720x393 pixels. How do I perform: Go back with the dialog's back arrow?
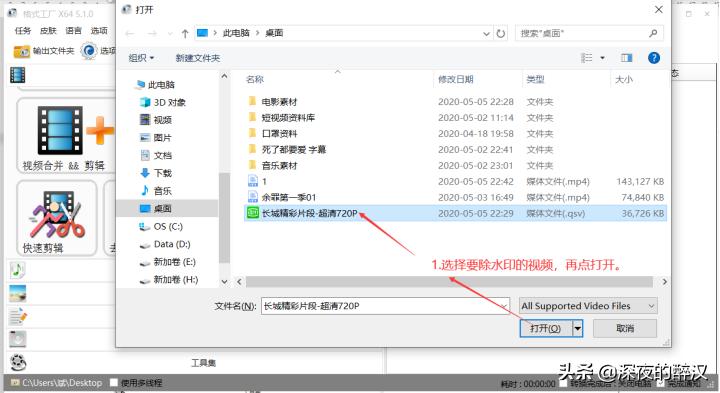pyautogui.click(x=130, y=33)
